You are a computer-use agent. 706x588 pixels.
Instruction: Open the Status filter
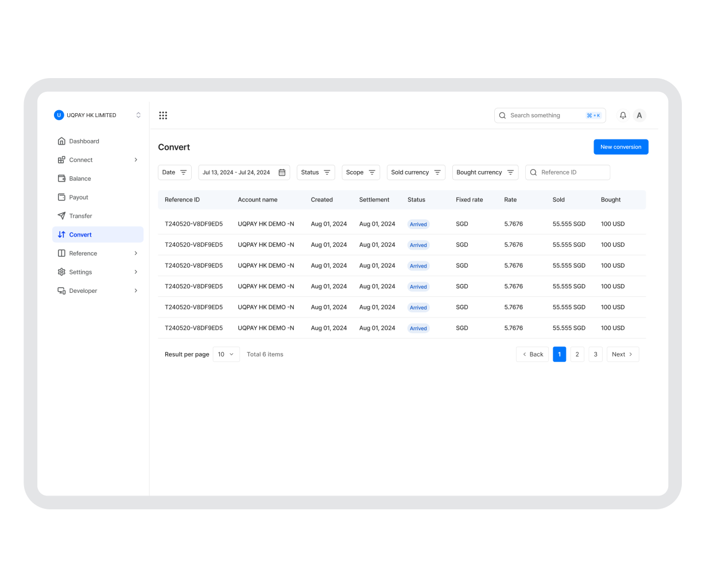[x=316, y=172]
